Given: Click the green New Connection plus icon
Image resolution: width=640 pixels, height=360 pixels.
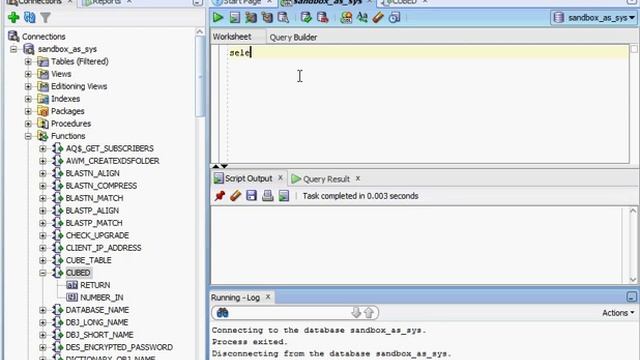Looking at the screenshot, I should pos(13,18).
